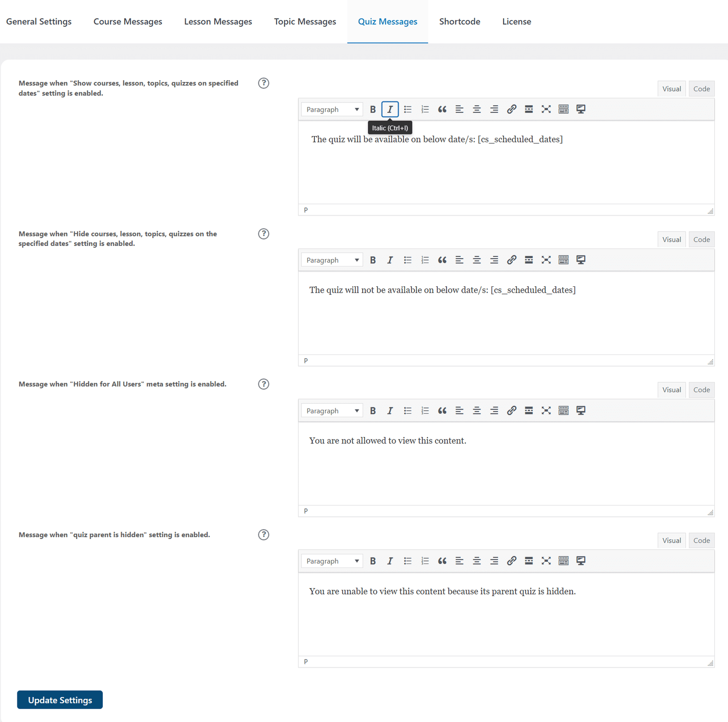Expand Paragraph dropdown in fourth editor
This screenshot has width=728, height=722.
click(332, 561)
